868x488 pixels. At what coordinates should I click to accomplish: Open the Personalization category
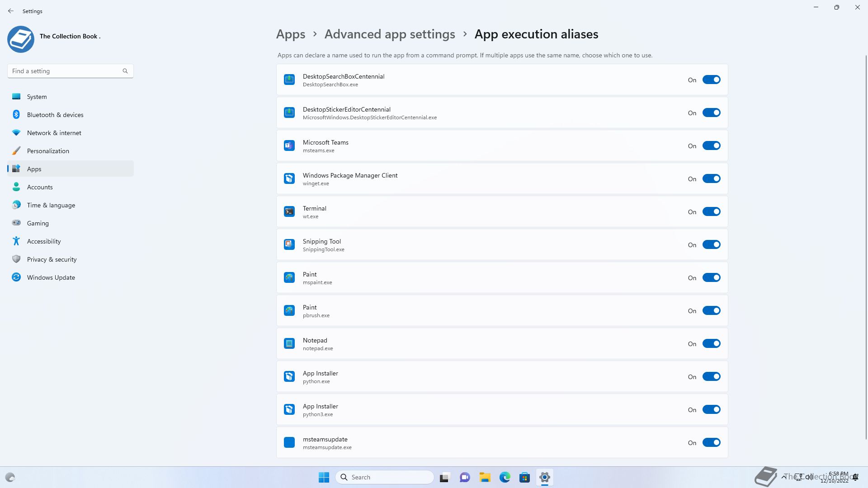pos(71,151)
